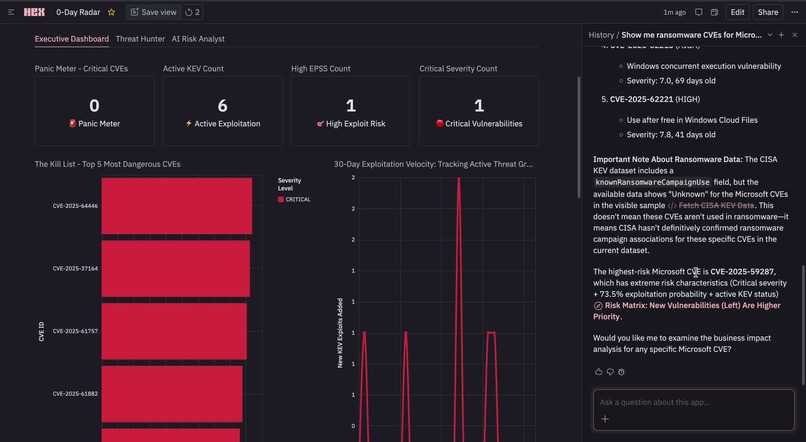Screen dimensions: 806x442
Task: Click the bug report icon under response
Action: (x=621, y=372)
